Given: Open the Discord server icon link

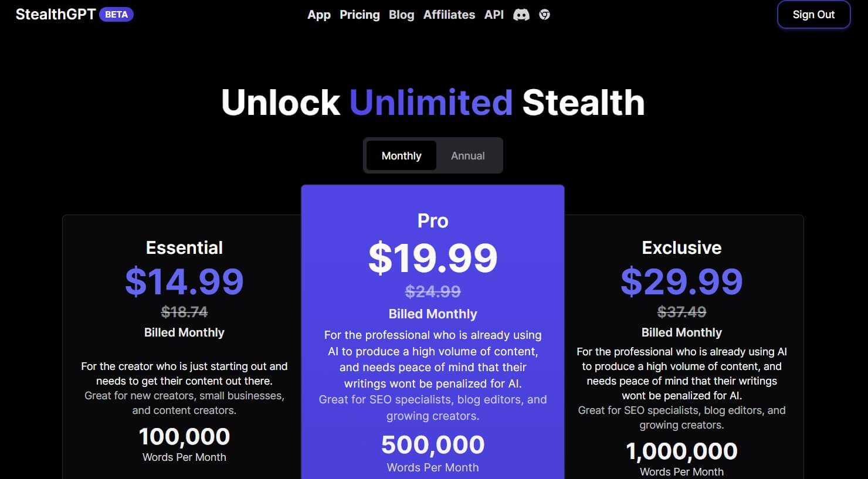Looking at the screenshot, I should coord(521,15).
